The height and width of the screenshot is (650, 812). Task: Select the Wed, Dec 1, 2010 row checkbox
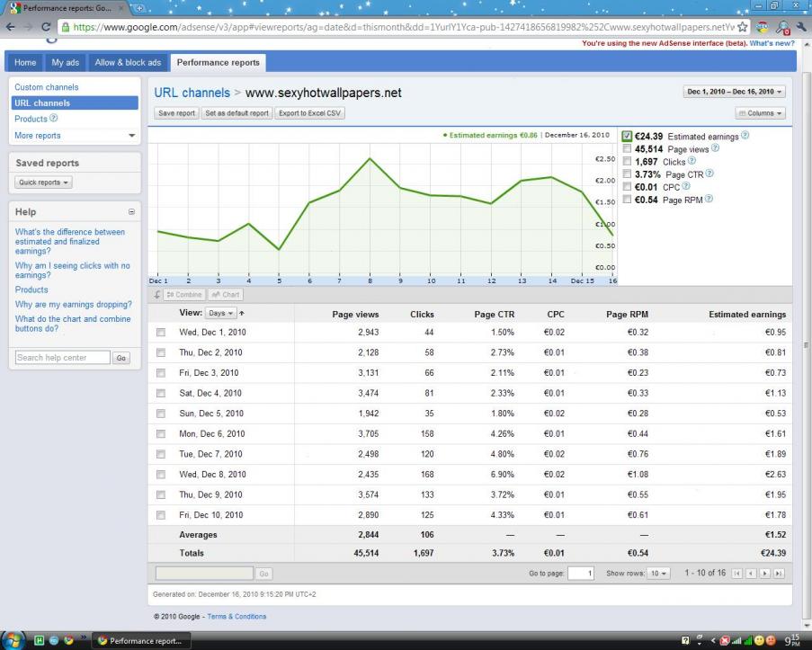pyautogui.click(x=161, y=333)
